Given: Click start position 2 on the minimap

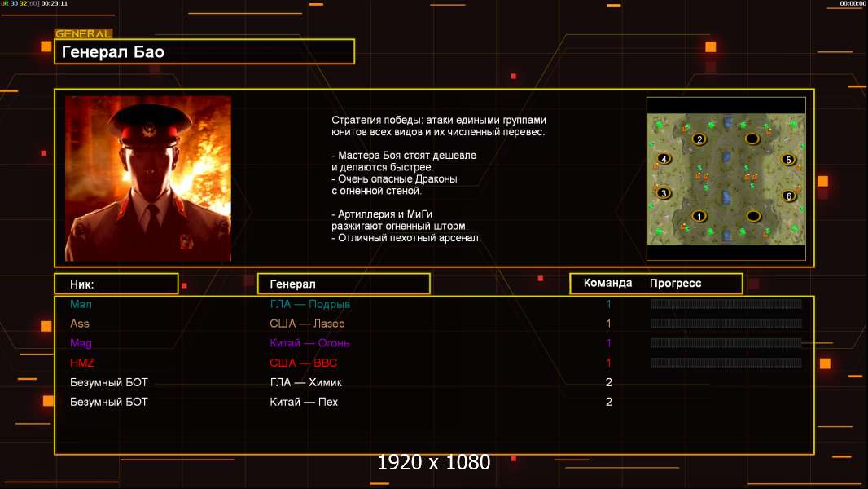Looking at the screenshot, I should click(x=699, y=139).
